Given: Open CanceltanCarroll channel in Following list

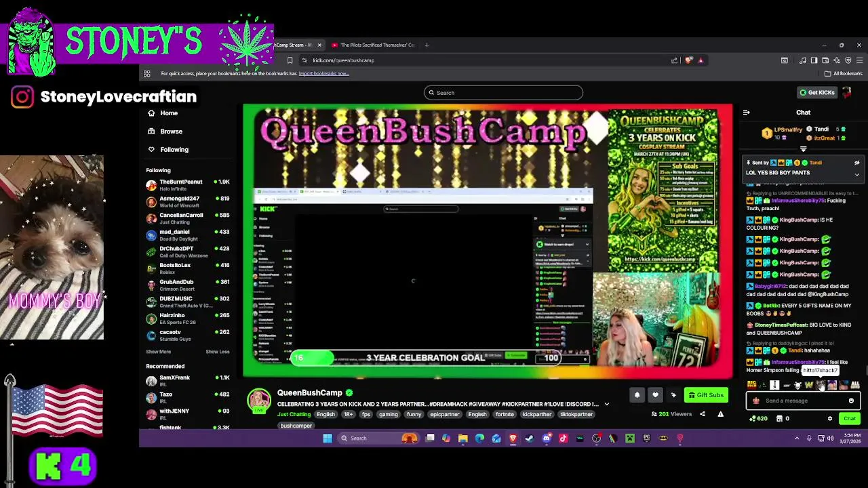Looking at the screenshot, I should [x=189, y=218].
